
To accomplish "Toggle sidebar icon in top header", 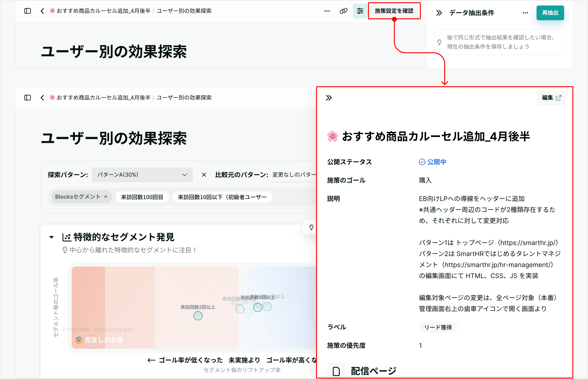I will (28, 11).
